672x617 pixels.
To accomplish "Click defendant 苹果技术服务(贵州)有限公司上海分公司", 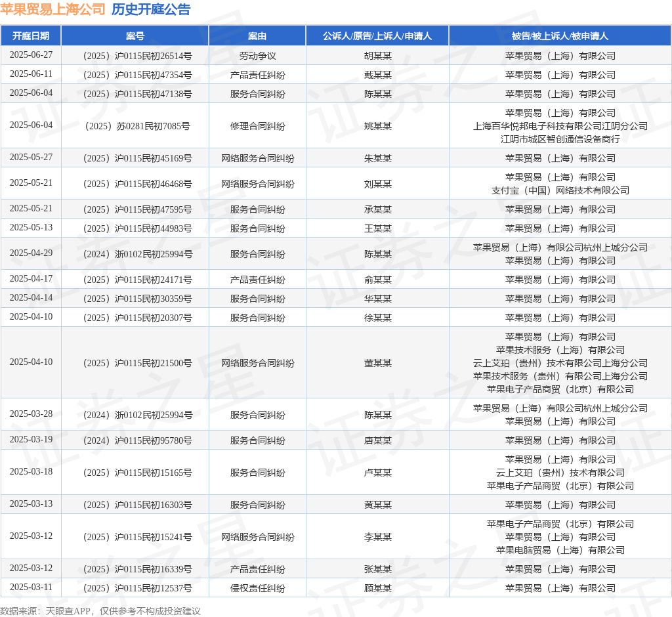I will (560, 376).
